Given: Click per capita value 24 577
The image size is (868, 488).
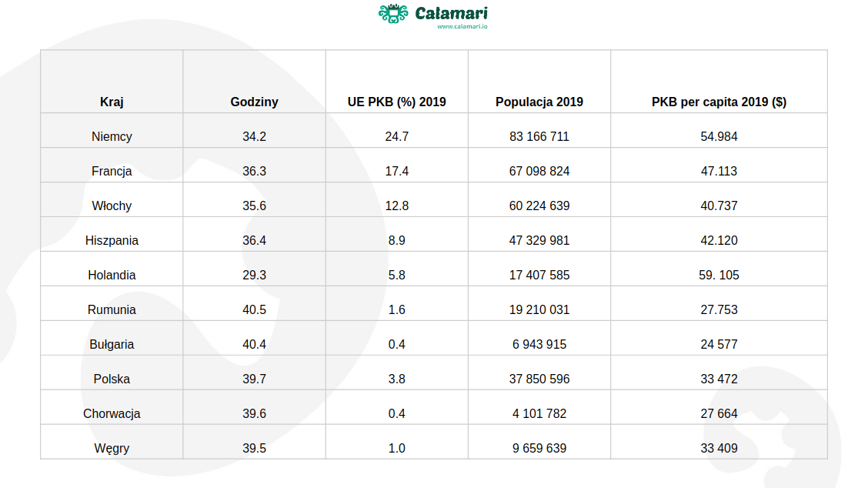Looking at the screenshot, I should click(x=719, y=345).
